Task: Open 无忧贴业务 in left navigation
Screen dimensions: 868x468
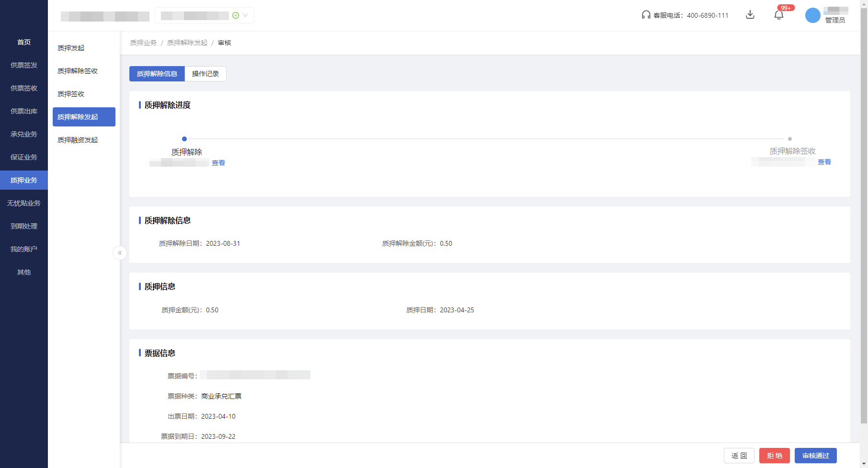Action: point(24,203)
